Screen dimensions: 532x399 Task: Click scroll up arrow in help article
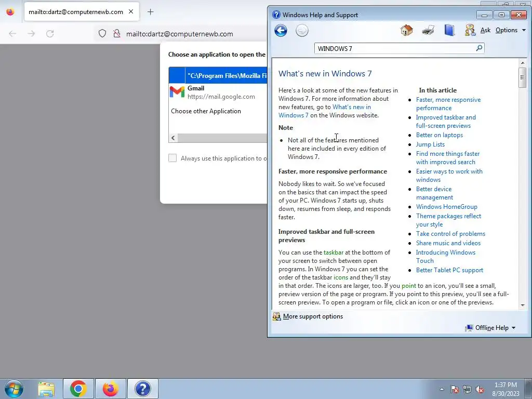coord(523,63)
